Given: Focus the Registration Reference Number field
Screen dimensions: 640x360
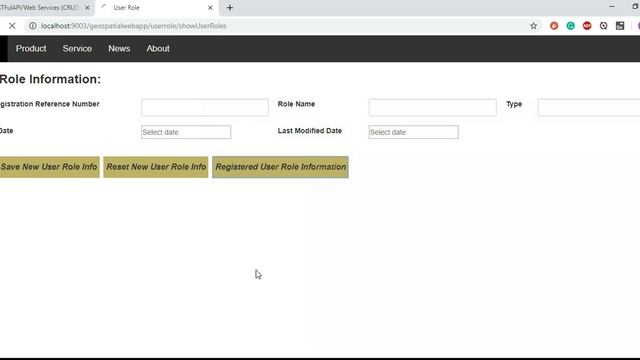Looking at the screenshot, I should [x=205, y=107].
